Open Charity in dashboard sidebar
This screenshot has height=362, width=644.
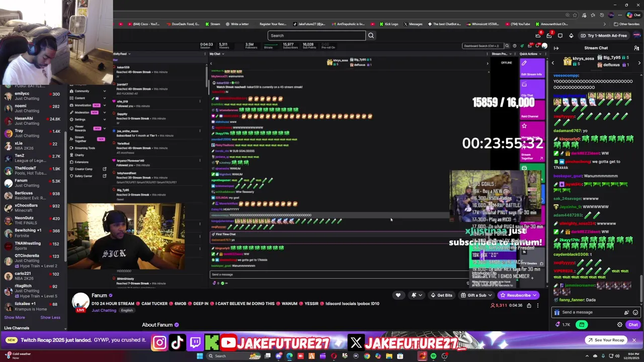pyautogui.click(x=79, y=155)
